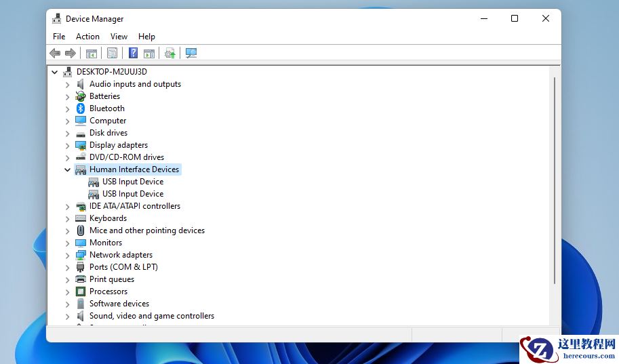Click the Batteries category icon

81,96
